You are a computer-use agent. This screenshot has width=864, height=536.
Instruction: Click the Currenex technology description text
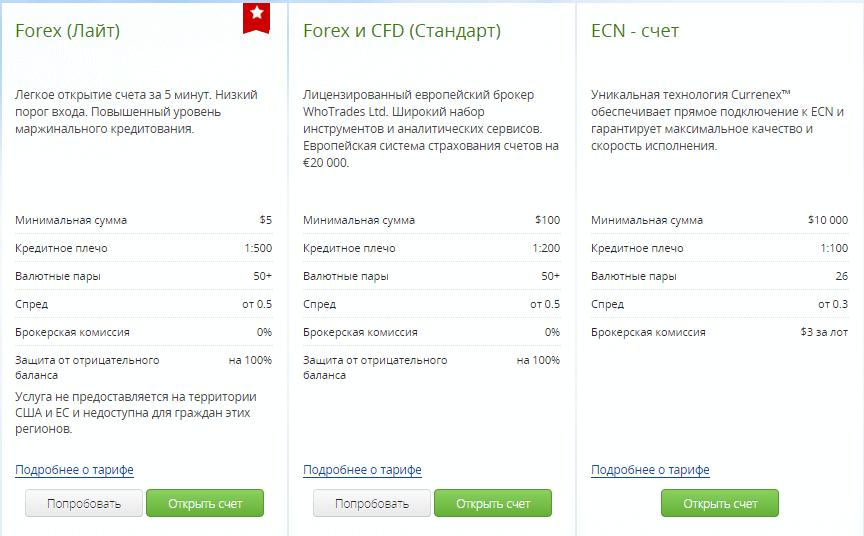coord(717,120)
